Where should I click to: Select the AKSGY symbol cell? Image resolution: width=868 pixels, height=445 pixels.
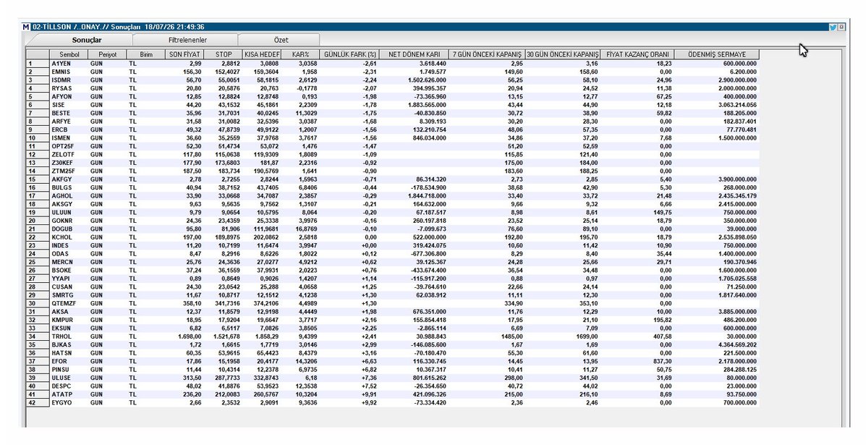tap(69, 203)
